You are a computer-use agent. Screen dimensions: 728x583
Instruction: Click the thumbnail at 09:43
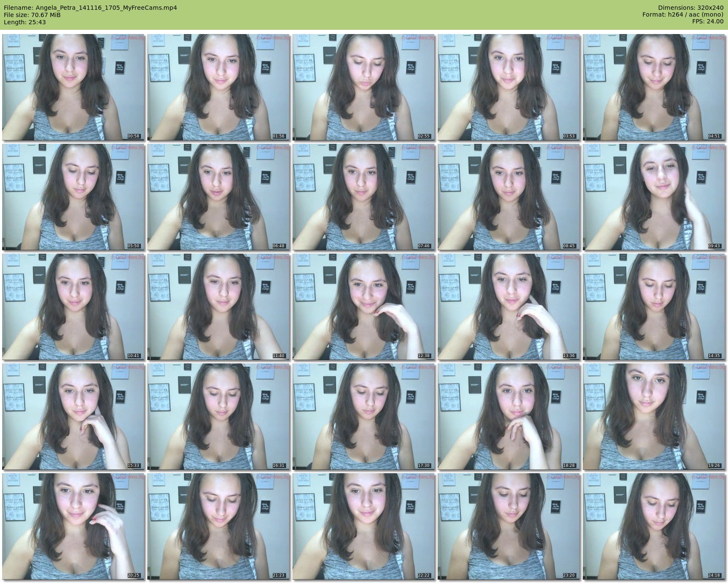tap(654, 197)
